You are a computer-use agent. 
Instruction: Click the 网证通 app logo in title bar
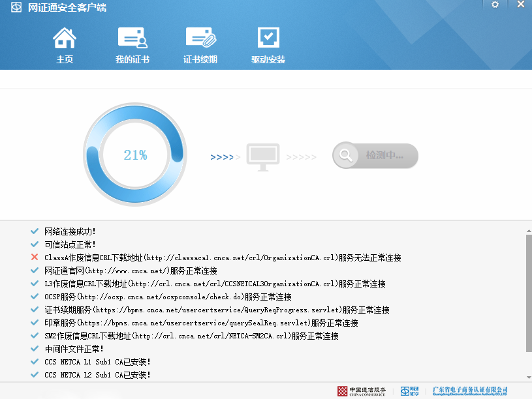click(x=16, y=8)
